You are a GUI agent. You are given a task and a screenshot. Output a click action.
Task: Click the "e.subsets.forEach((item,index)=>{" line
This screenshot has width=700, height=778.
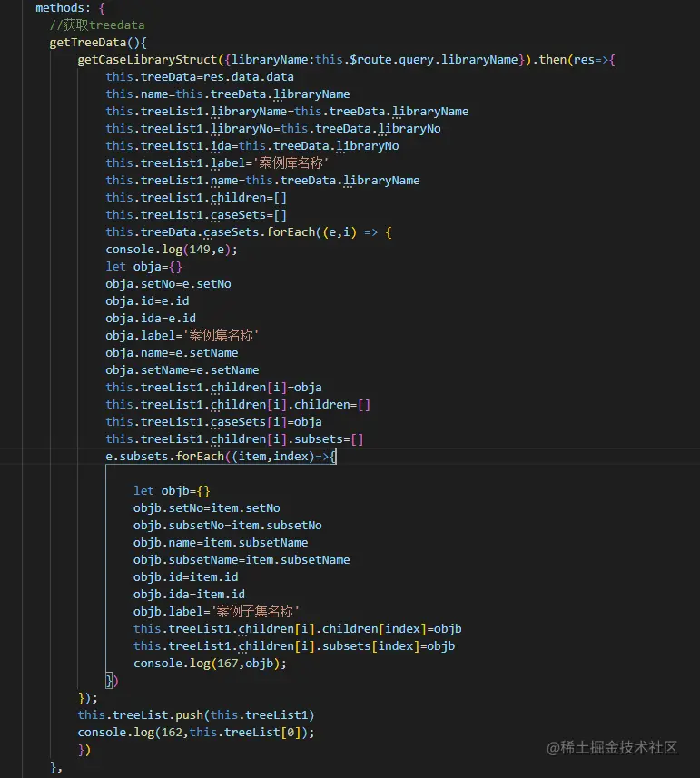221,457
